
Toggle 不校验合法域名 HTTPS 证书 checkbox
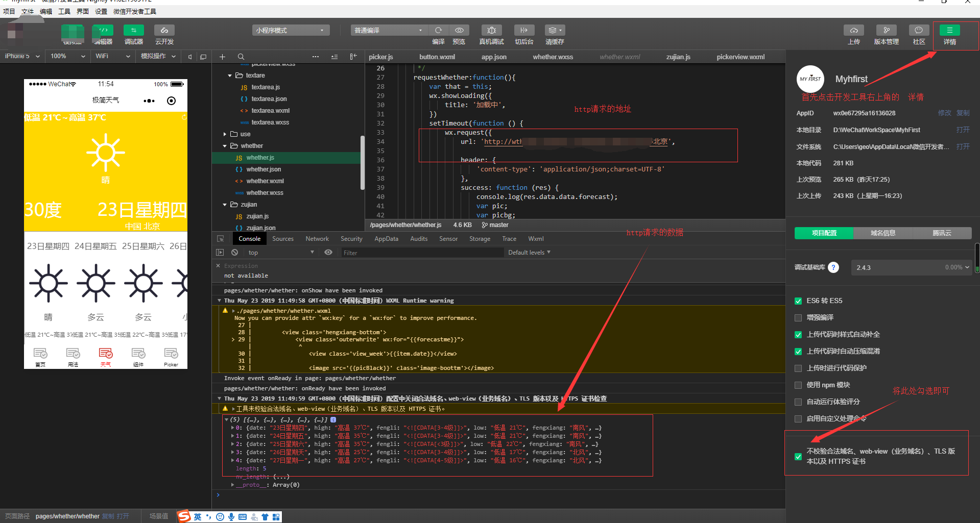click(x=798, y=457)
